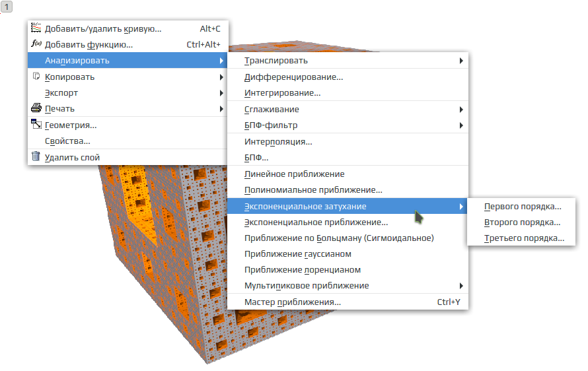The image size is (588, 371).
Task: Click the arrow next to Транслировать
Action: (461, 61)
